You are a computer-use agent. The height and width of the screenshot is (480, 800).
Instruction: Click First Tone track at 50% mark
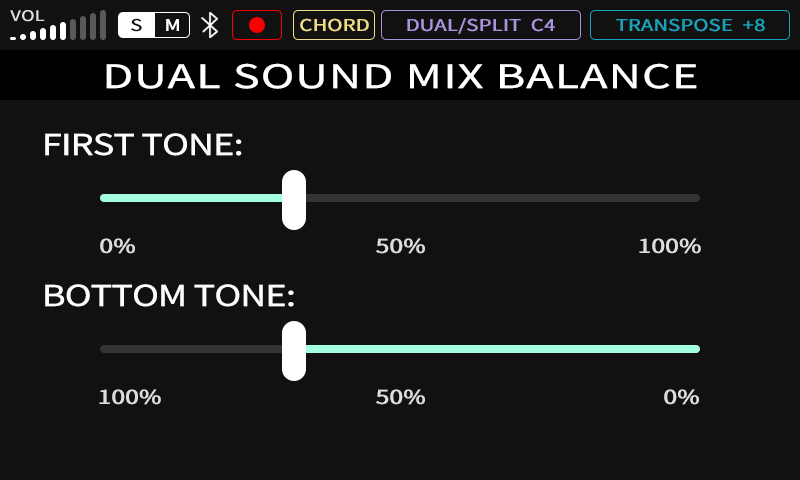point(400,198)
